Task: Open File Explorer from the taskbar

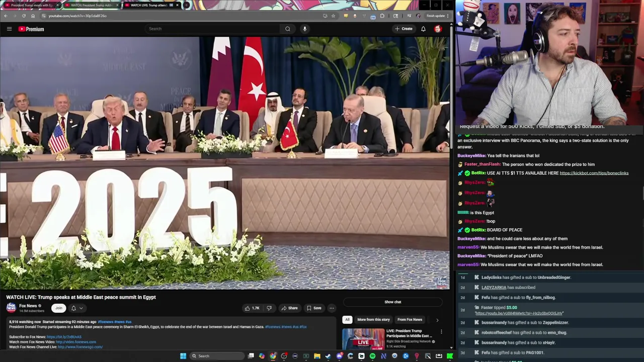Action: pyautogui.click(x=317, y=356)
